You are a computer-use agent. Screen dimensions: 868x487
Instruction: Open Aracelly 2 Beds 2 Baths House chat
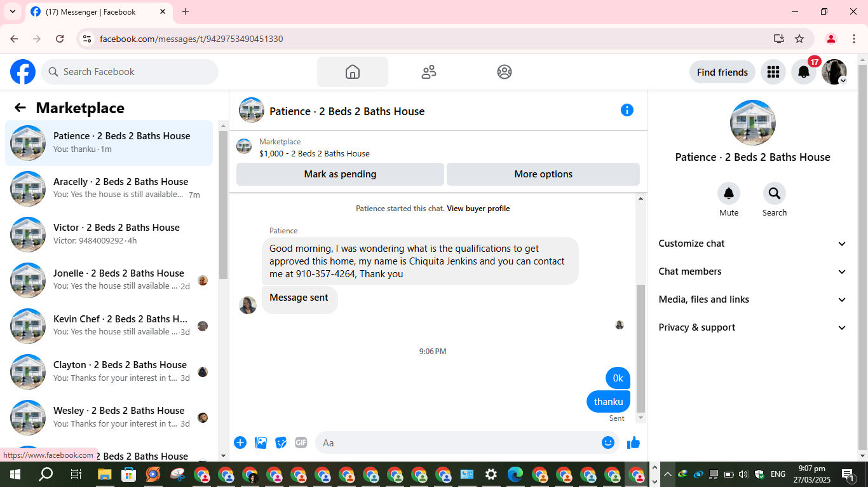(x=109, y=189)
